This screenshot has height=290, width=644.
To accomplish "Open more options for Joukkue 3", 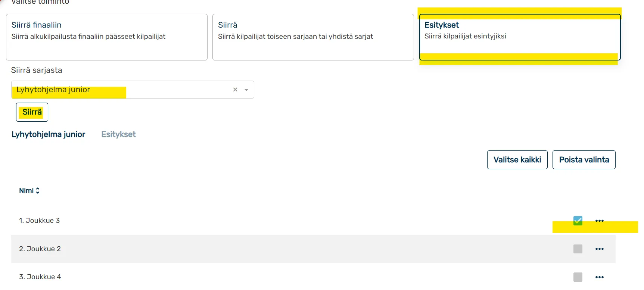I will pyautogui.click(x=599, y=221).
